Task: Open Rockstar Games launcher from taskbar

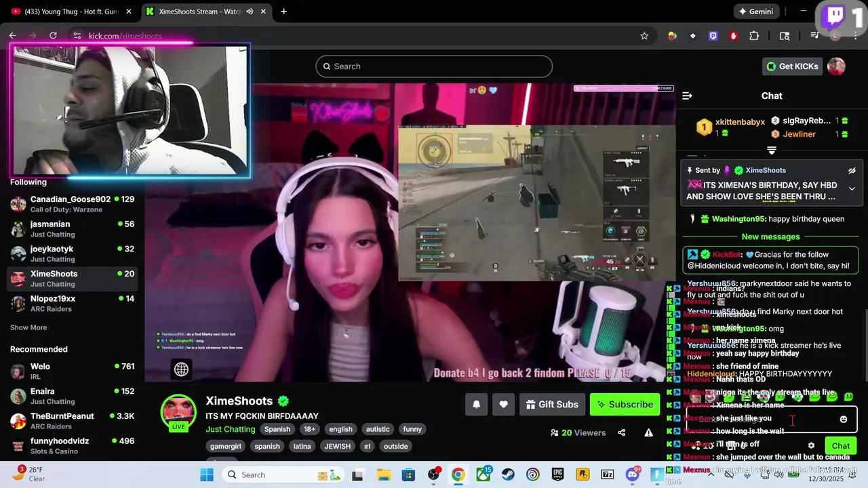Action: [583, 474]
